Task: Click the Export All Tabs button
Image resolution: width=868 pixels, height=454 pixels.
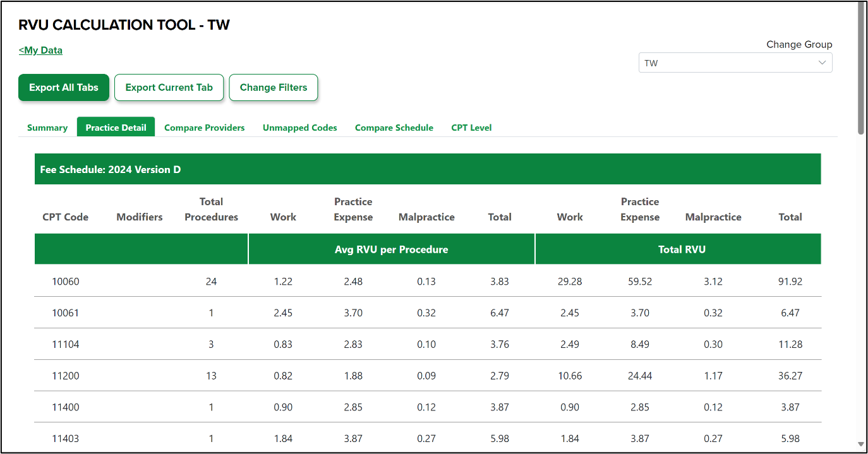Action: pyautogui.click(x=64, y=88)
